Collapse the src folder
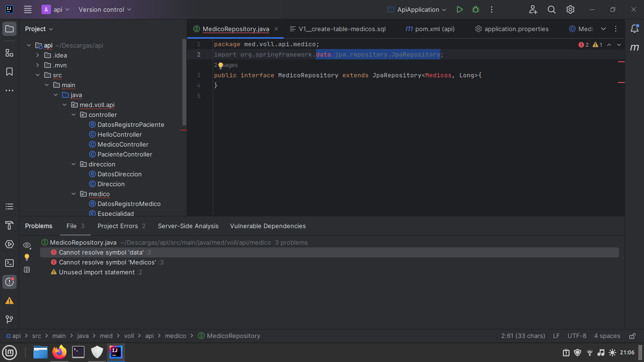 click(38, 75)
